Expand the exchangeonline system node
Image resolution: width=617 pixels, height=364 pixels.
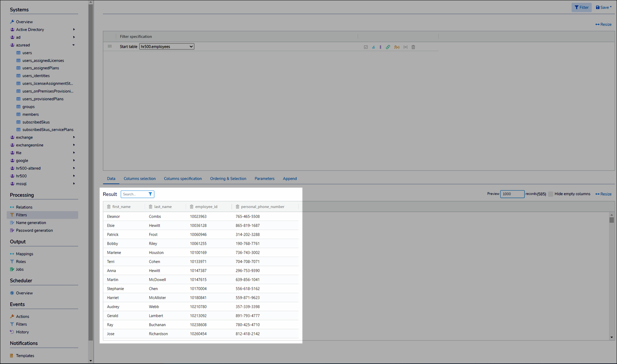[74, 145]
